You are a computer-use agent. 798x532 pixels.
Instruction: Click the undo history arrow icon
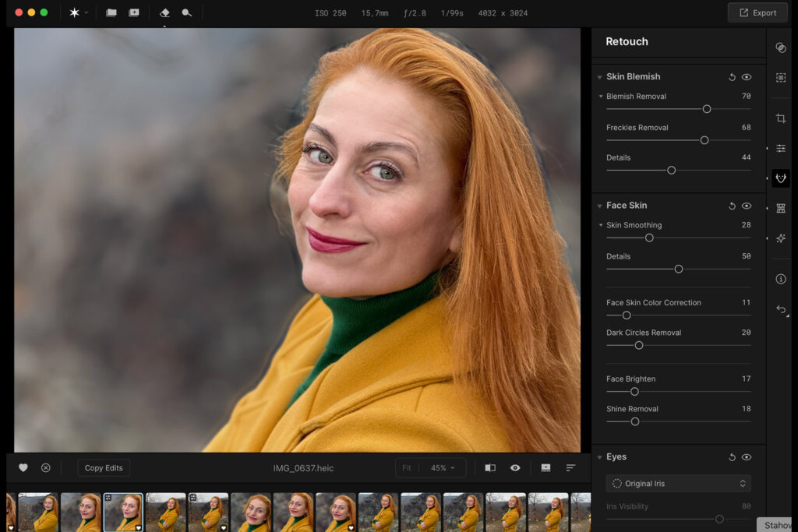781,309
